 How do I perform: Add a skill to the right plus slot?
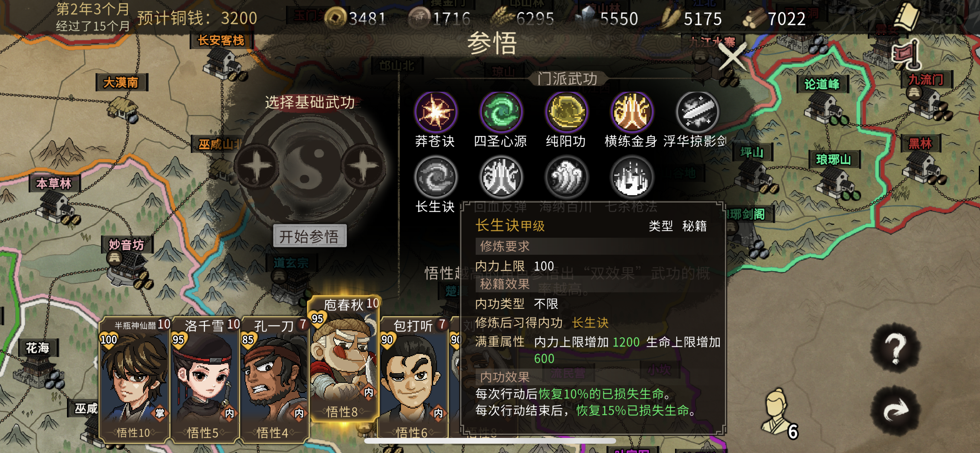tap(363, 166)
